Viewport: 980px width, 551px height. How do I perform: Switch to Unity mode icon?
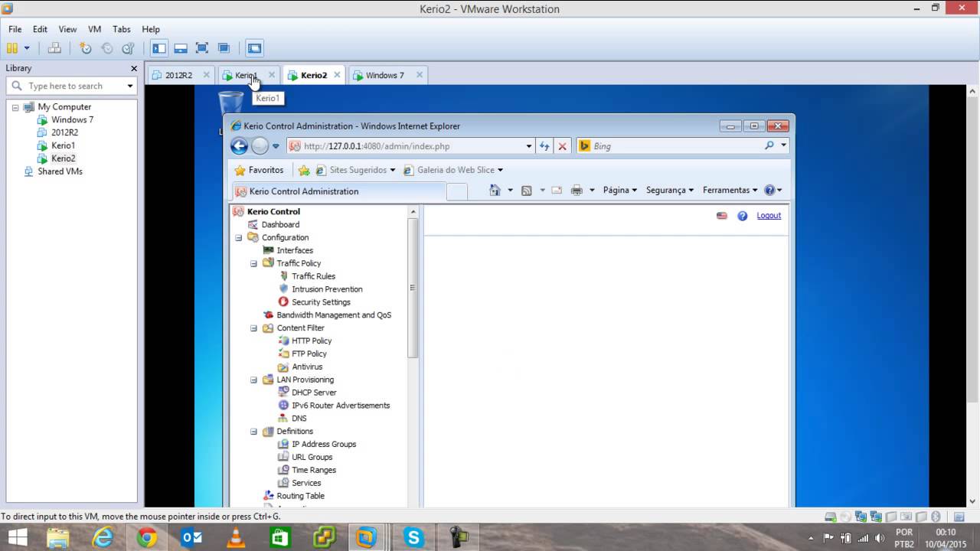click(224, 48)
